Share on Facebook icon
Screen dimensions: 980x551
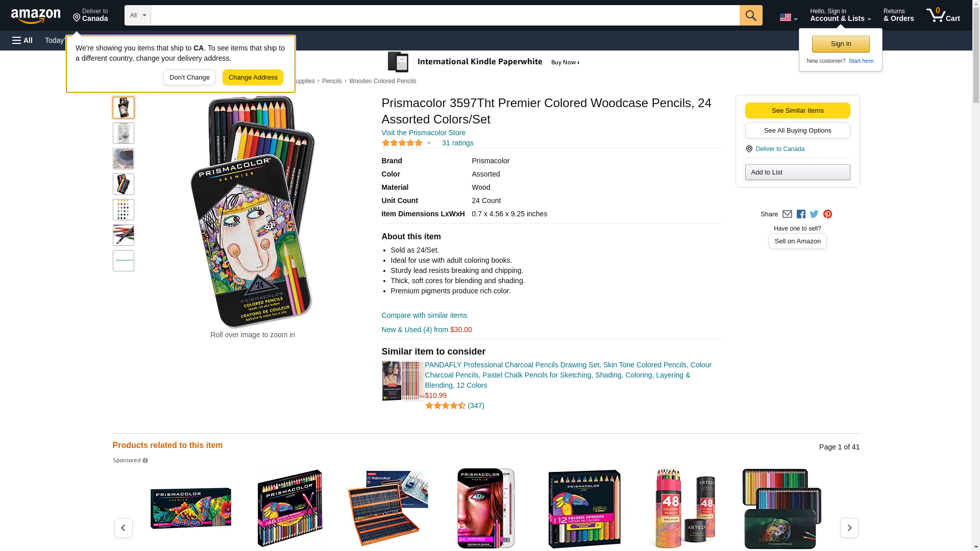pyautogui.click(x=801, y=214)
